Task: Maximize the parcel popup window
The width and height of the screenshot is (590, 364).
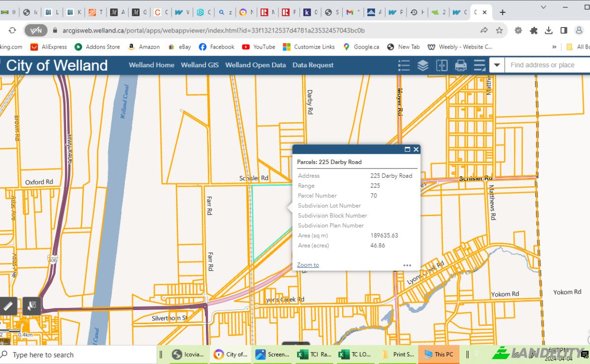Action: [407, 149]
